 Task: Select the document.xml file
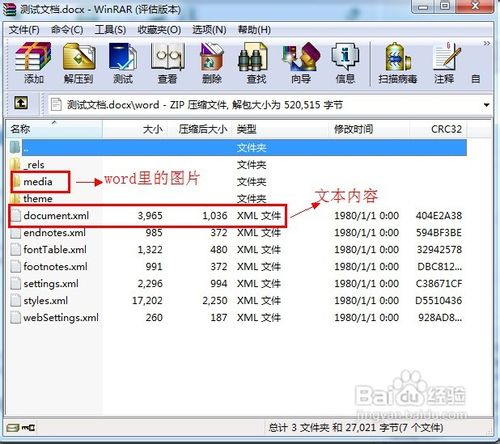tap(56, 216)
